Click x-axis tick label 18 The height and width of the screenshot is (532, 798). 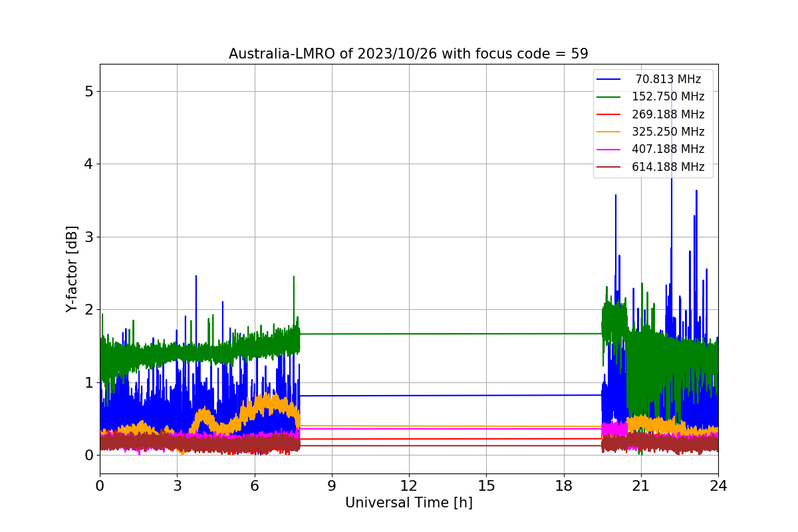563,486
